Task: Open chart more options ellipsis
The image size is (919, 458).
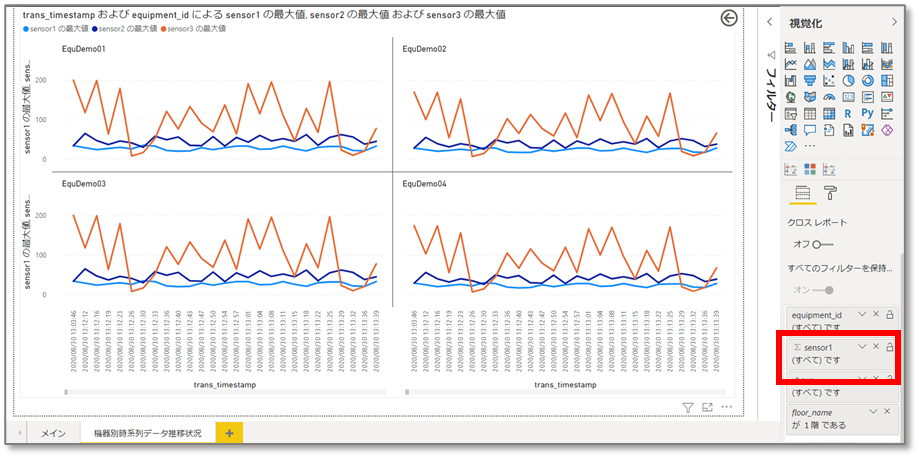Action: click(727, 407)
